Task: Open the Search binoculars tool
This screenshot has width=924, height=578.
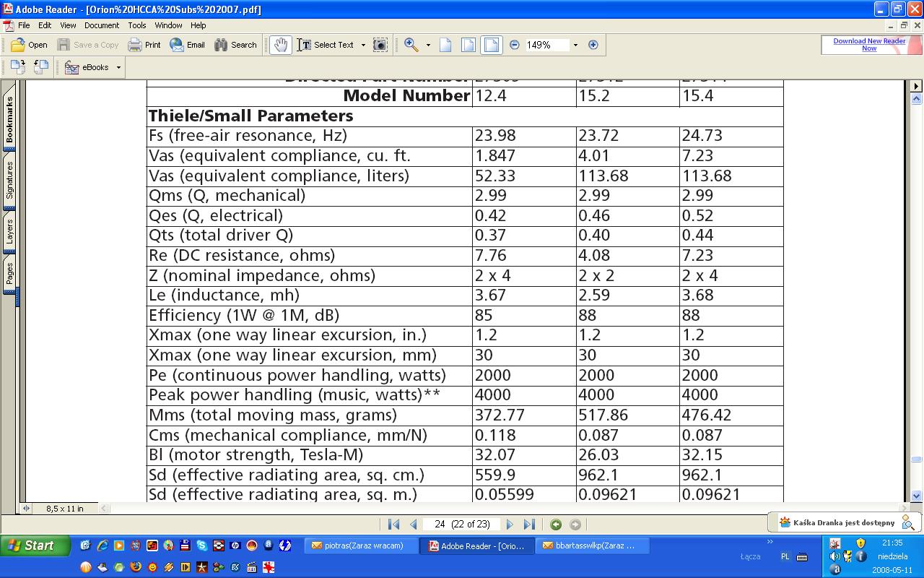Action: pos(235,45)
